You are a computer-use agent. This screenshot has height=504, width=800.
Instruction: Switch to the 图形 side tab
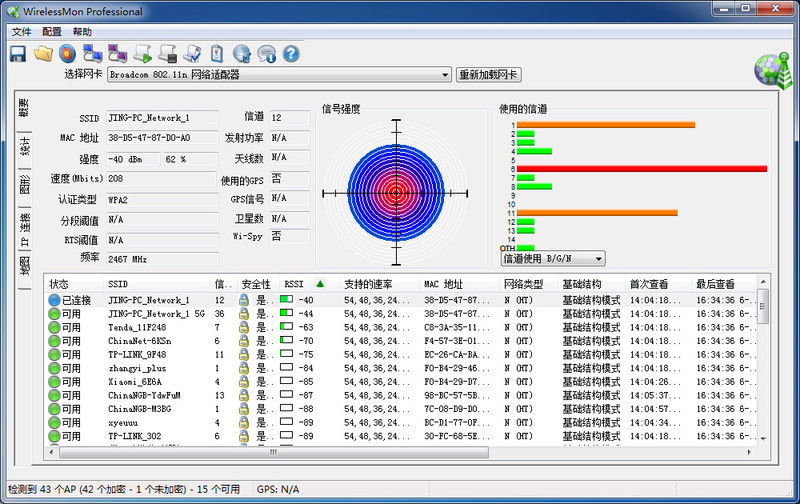click(24, 184)
